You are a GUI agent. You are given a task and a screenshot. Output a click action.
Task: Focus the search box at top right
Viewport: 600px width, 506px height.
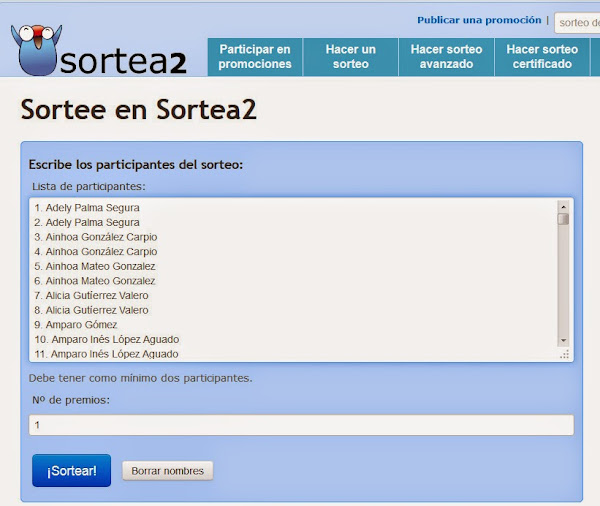point(577,23)
